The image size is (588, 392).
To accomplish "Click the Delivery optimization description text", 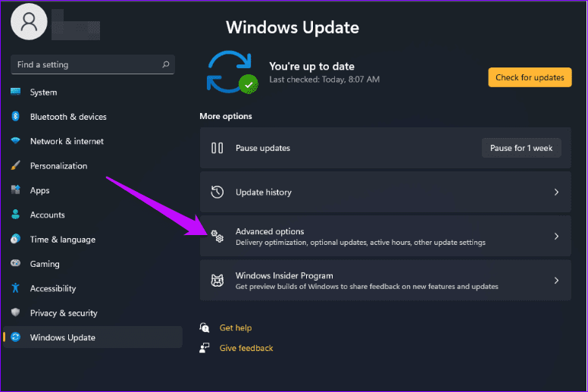I will click(361, 243).
